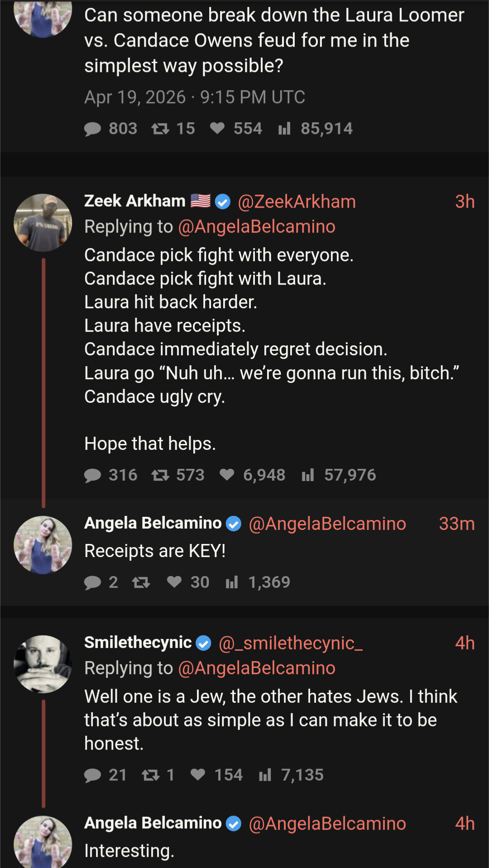Retweet Smilethecynic's reply
The image size is (489, 868).
click(150, 775)
